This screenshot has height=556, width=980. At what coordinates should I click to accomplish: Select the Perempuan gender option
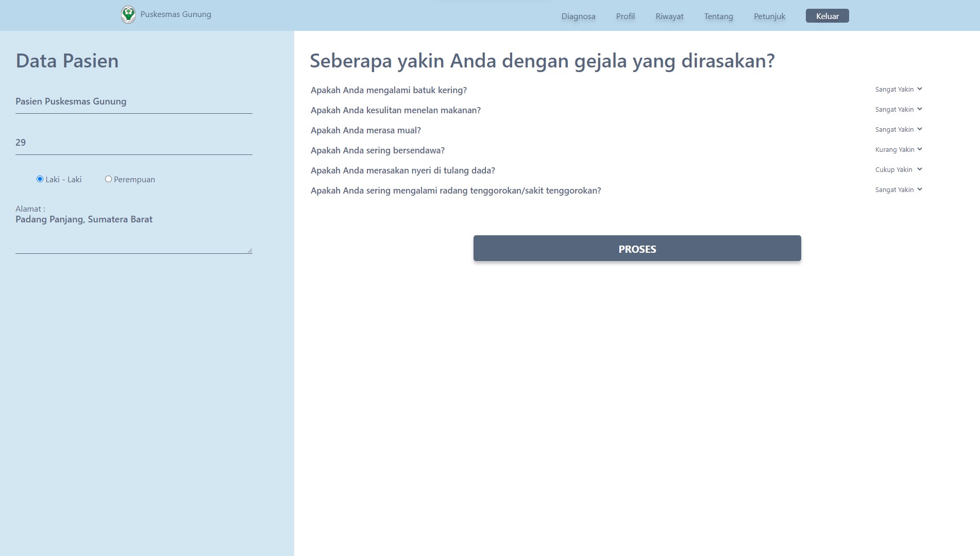pos(108,179)
